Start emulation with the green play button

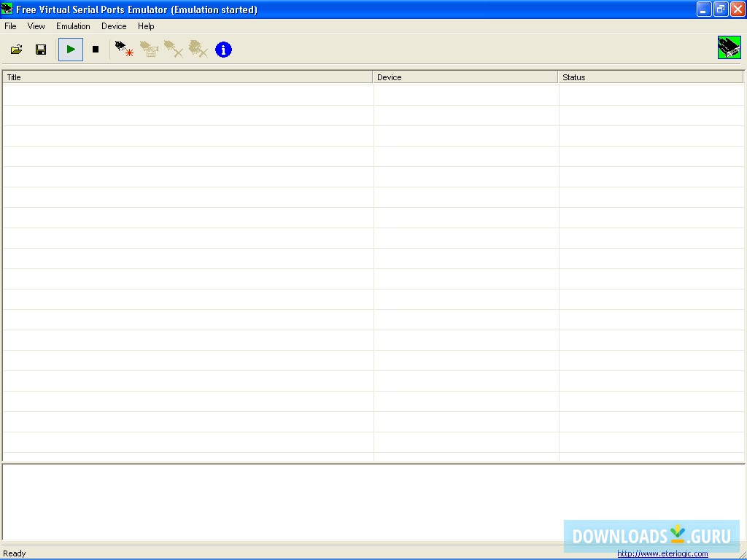pos(71,50)
